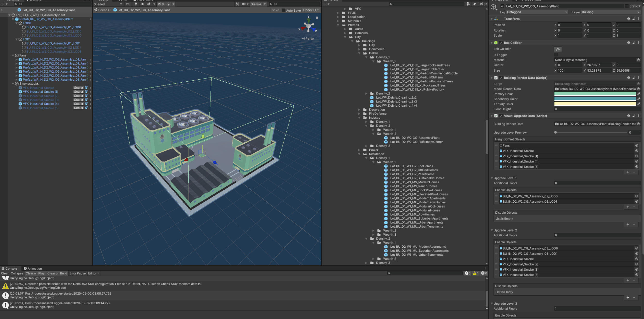Toggle Auto Save checkbox
This screenshot has height=319, width=644.
(284, 10)
